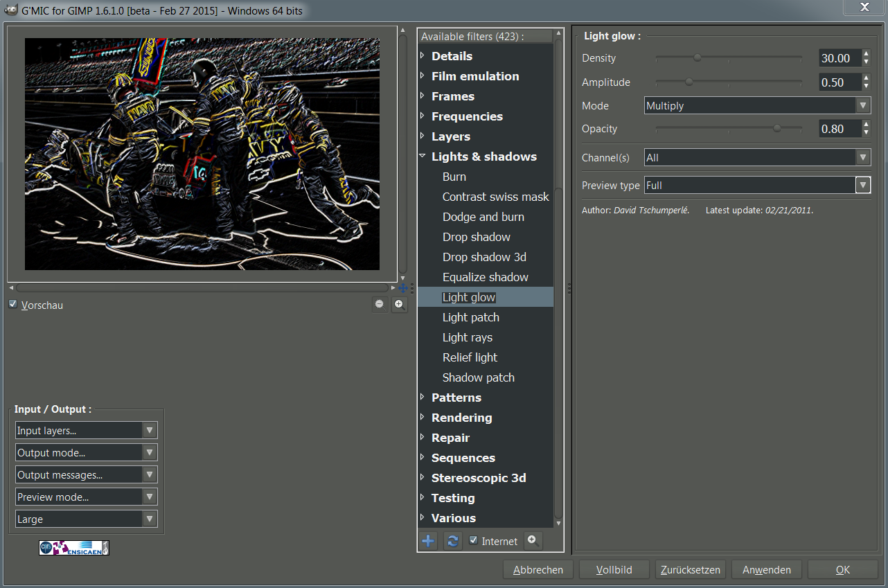
Task: Click the GIMP icon in title bar
Action: (x=10, y=10)
